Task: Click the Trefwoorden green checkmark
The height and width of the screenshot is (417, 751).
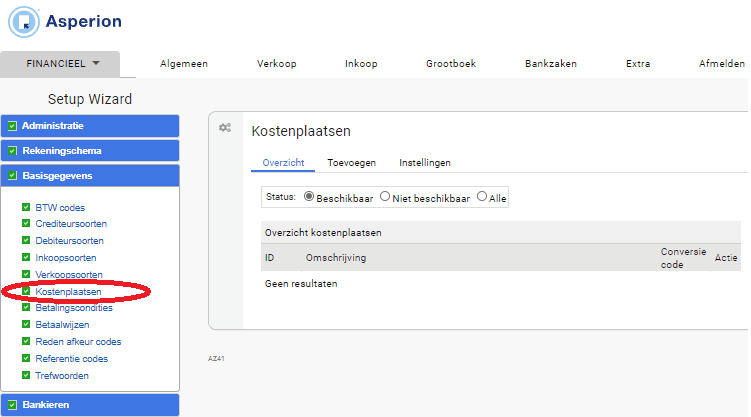Action: [26, 375]
